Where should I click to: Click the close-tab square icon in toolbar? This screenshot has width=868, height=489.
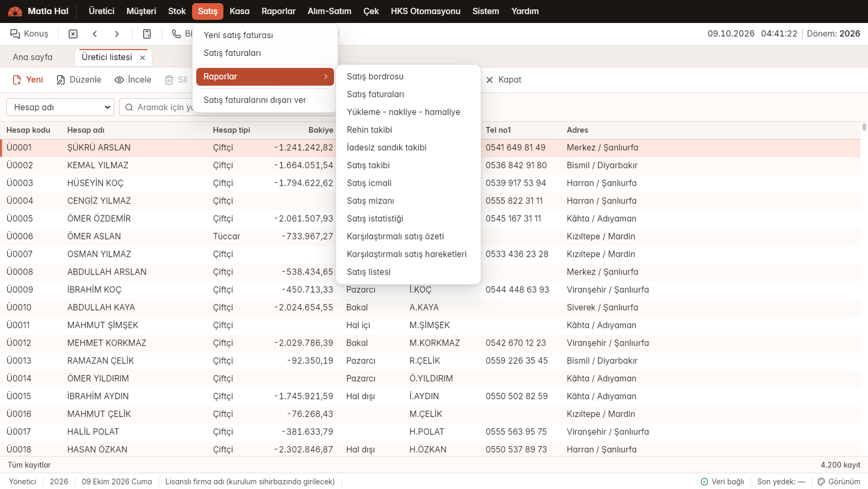[x=73, y=34]
